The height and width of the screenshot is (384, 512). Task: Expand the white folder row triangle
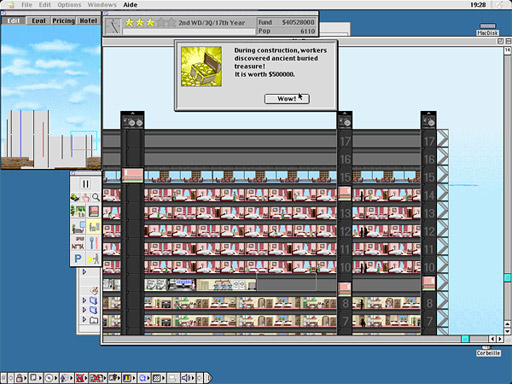pyautogui.click(x=84, y=319)
